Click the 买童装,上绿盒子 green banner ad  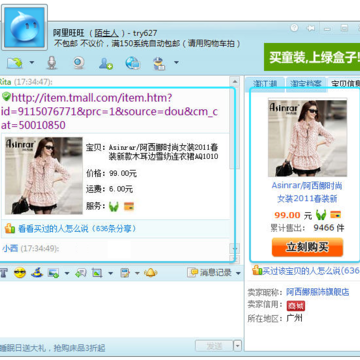point(312,57)
